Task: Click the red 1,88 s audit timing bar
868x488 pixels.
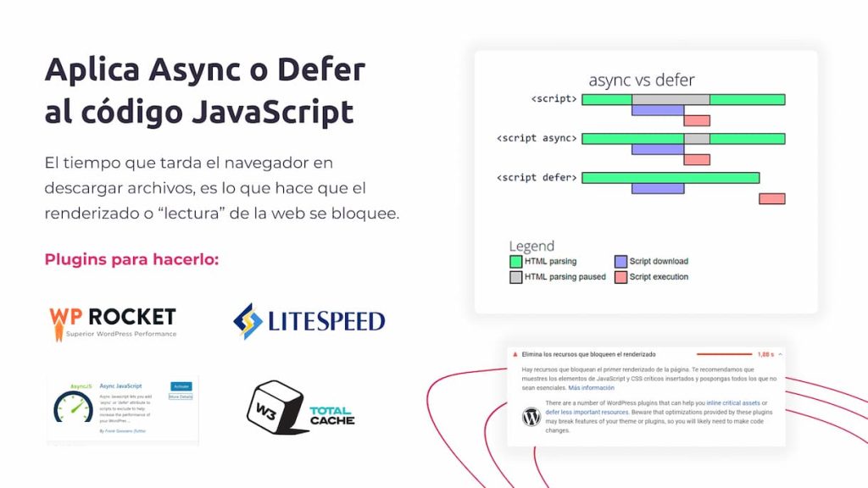Action: 723,354
